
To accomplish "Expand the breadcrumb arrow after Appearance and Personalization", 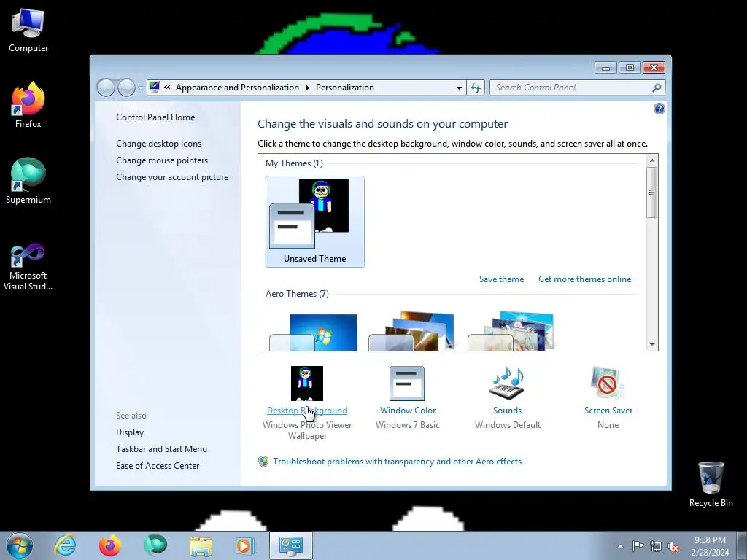I will point(307,87).
